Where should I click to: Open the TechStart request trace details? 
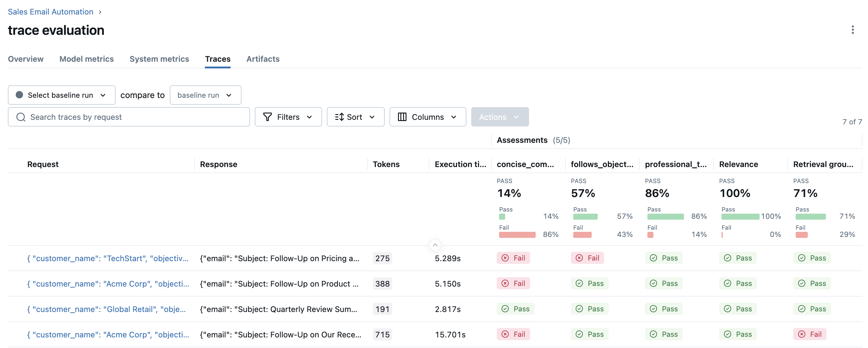pyautogui.click(x=108, y=258)
